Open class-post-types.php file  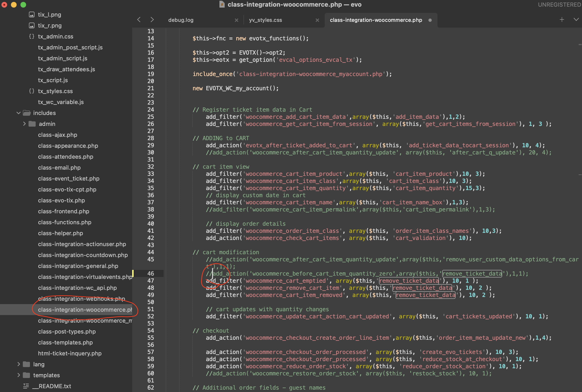(x=67, y=331)
